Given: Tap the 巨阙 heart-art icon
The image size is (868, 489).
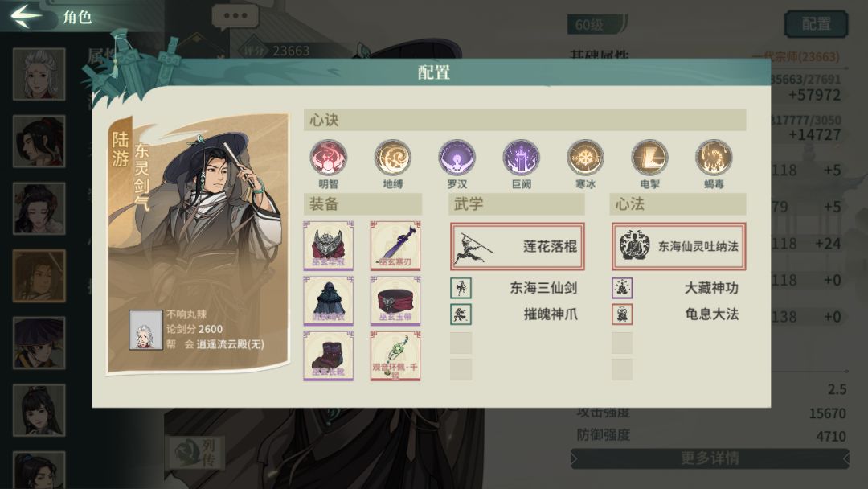Looking at the screenshot, I should (x=521, y=158).
